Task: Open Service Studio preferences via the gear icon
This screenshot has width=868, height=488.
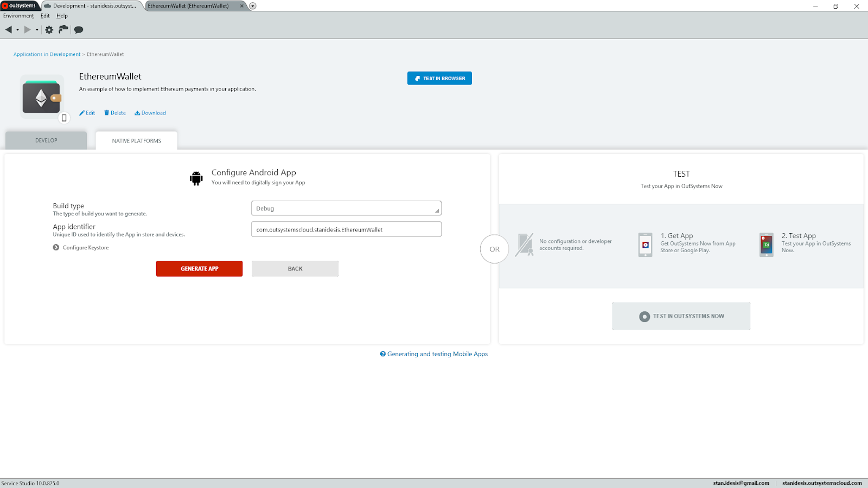Action: [x=49, y=29]
